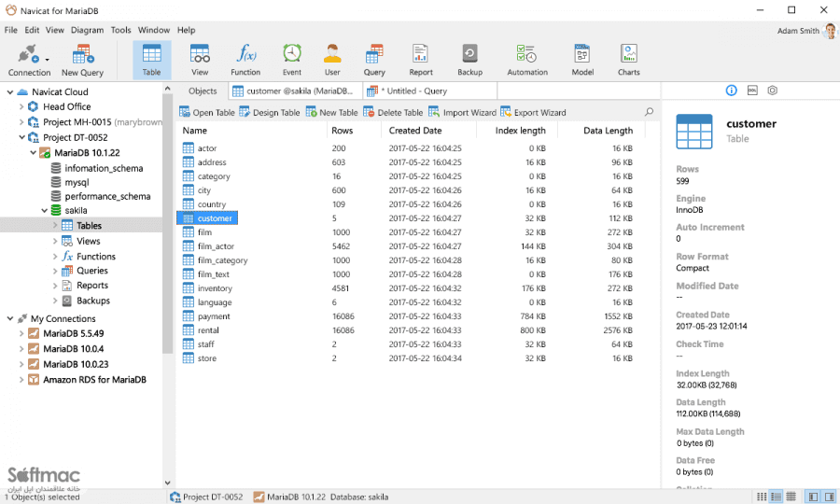This screenshot has height=504, width=840.
Task: Open the Help menu
Action: coord(186,30)
